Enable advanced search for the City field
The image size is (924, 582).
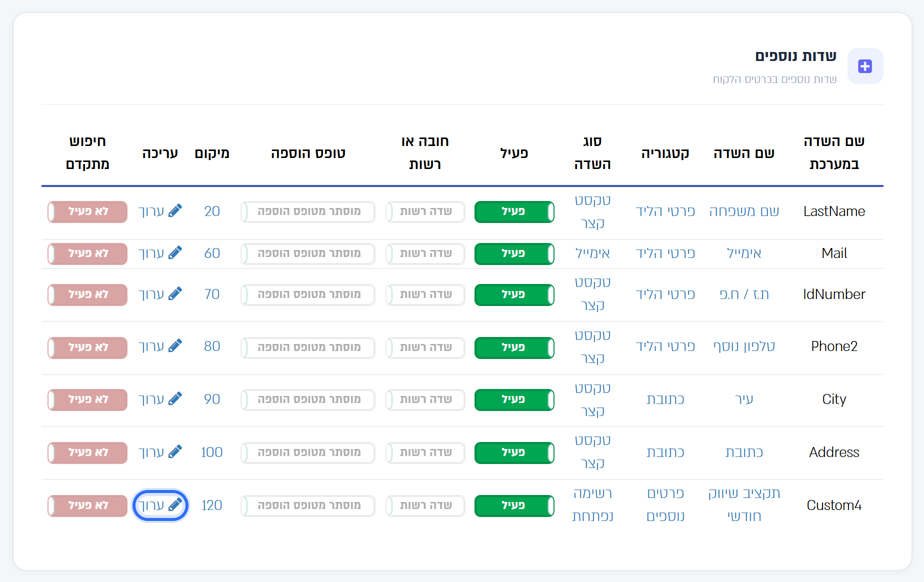87,400
